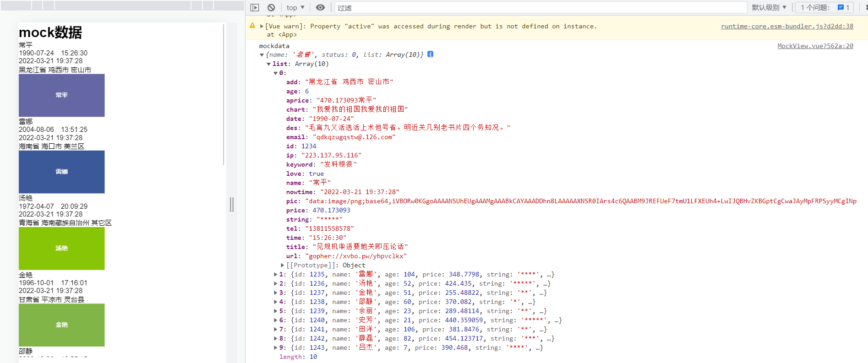Click the yellow warning triangle icon
The image size is (868, 363).
coord(252,26)
